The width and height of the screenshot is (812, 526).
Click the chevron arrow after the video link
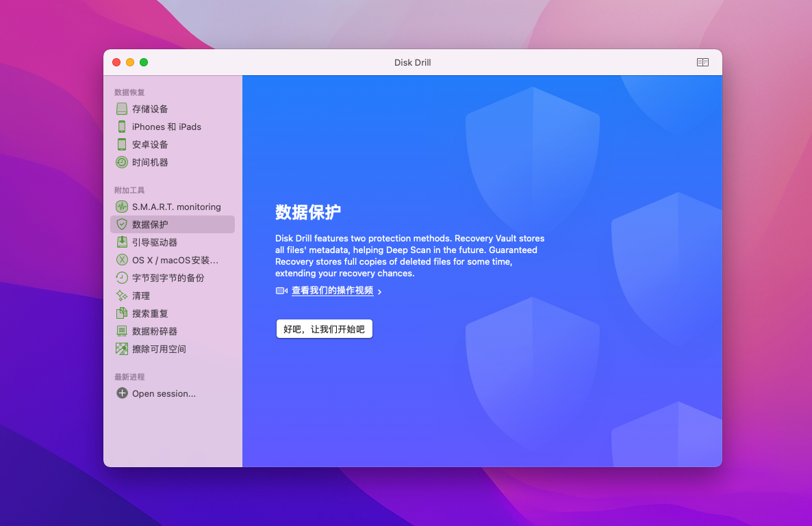380,292
